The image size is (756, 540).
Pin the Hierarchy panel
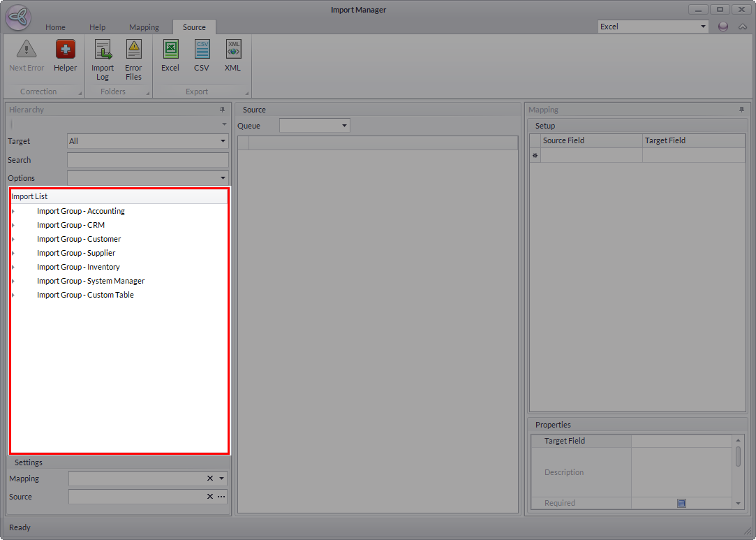222,110
